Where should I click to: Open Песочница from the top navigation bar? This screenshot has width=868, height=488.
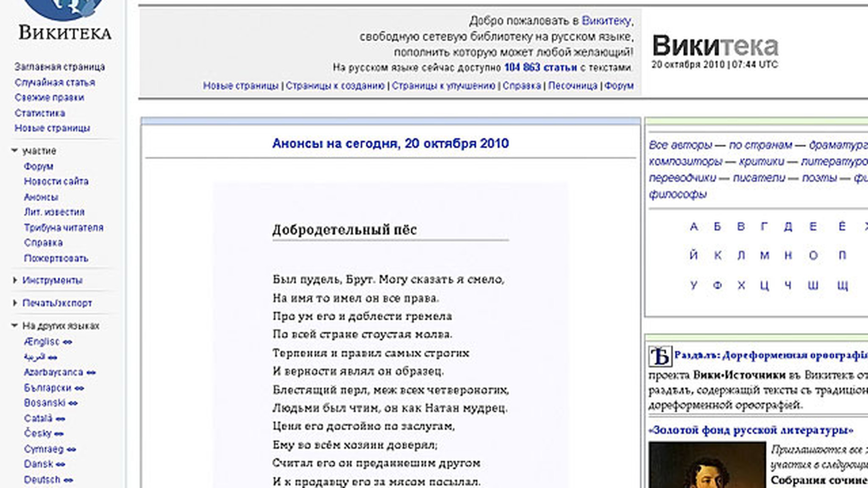(573, 86)
